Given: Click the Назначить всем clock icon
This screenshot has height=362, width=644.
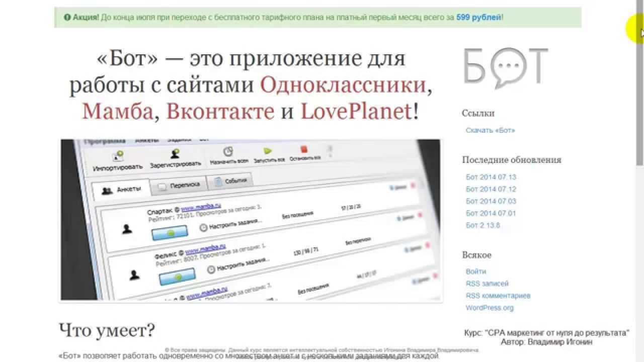Looking at the screenshot, I should [228, 152].
